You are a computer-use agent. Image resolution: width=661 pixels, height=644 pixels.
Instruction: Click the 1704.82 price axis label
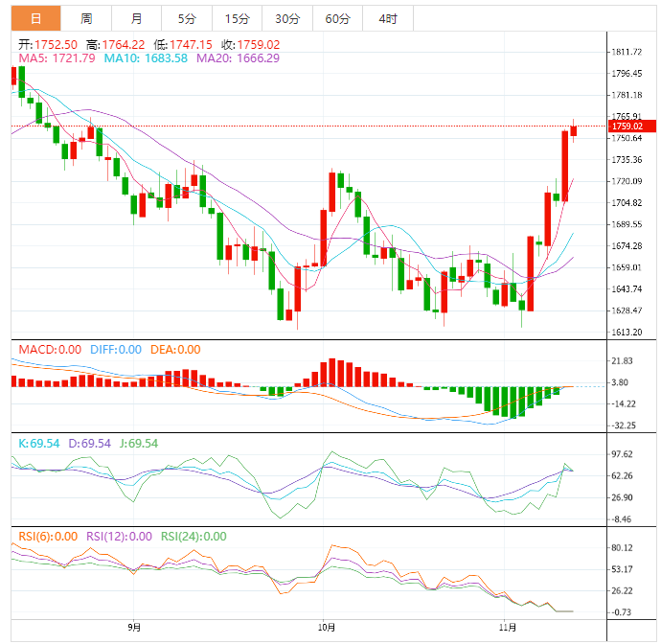[x=627, y=203]
